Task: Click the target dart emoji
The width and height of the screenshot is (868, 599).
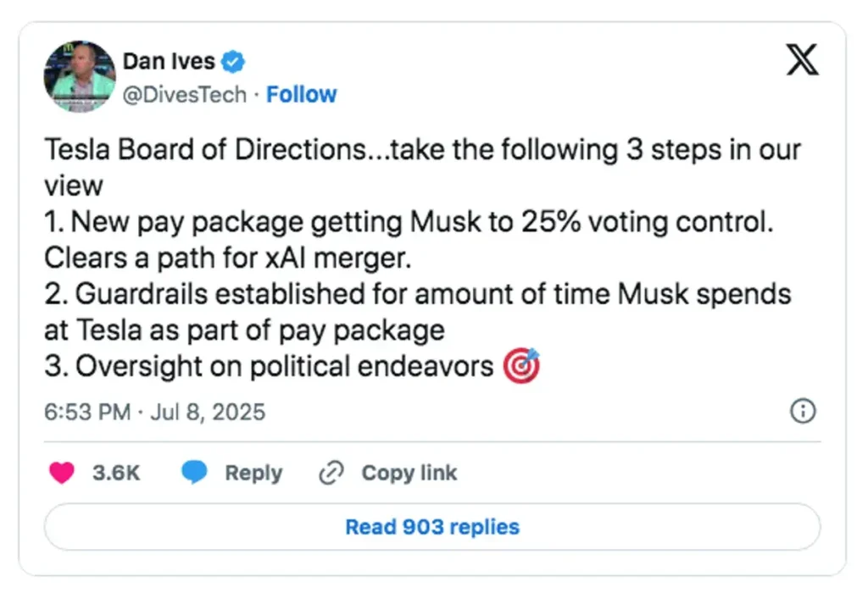Action: pos(521,367)
